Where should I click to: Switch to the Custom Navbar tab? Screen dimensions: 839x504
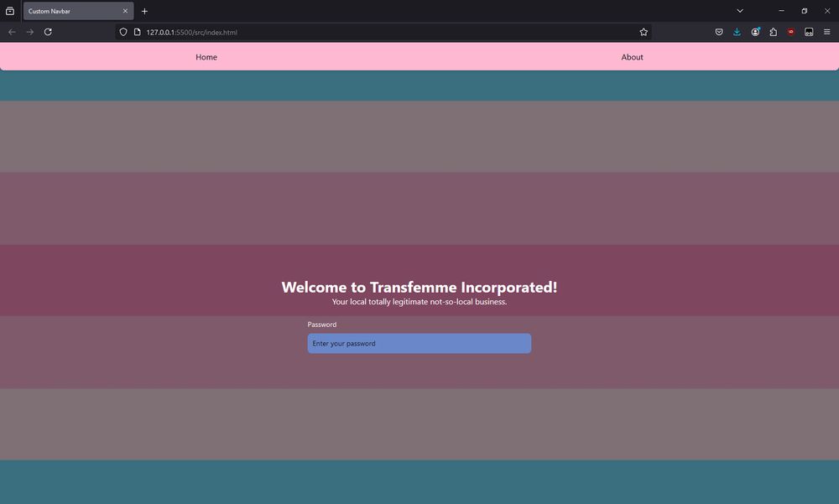78,11
